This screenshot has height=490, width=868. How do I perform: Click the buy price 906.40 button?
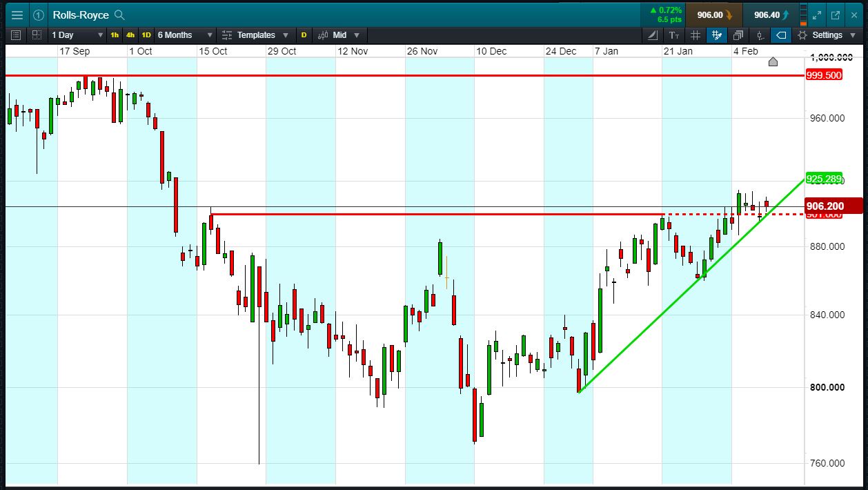coord(771,14)
